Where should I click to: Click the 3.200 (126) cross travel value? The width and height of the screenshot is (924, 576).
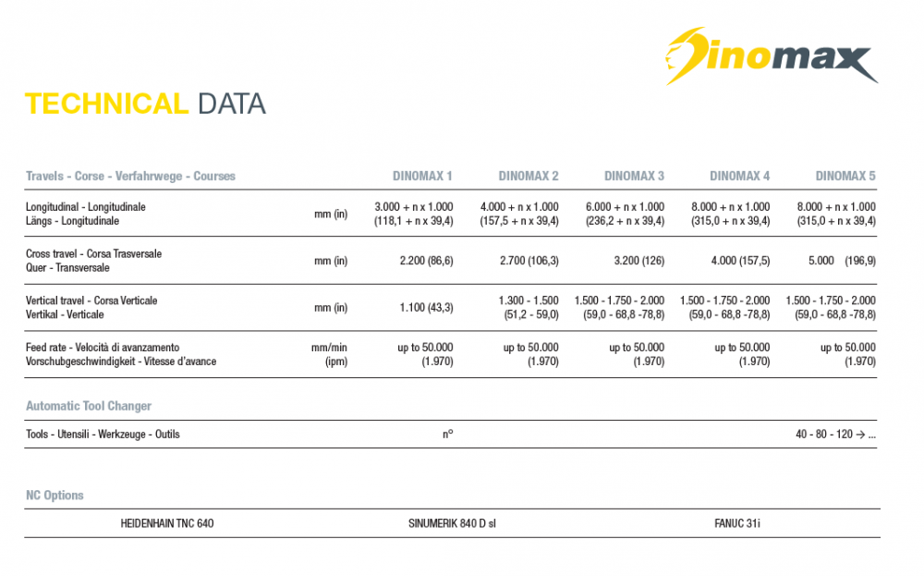point(638,261)
